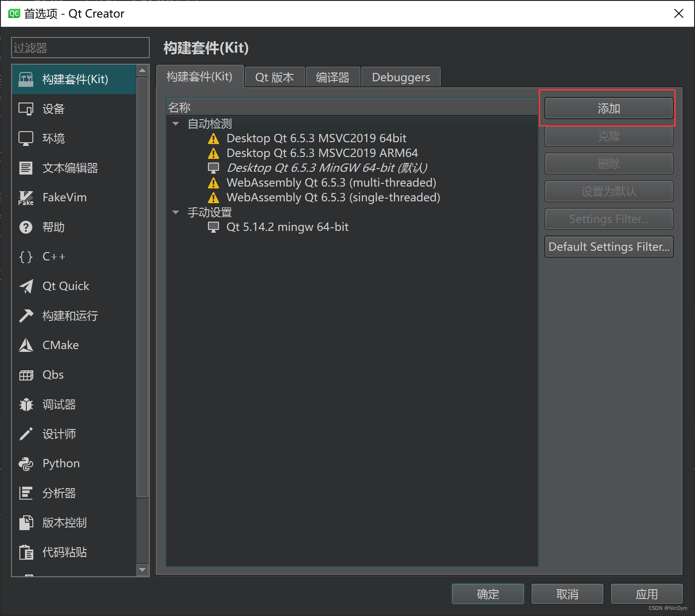Click the 调试器 bug icon
Viewport: 695px width, 616px height.
point(26,405)
